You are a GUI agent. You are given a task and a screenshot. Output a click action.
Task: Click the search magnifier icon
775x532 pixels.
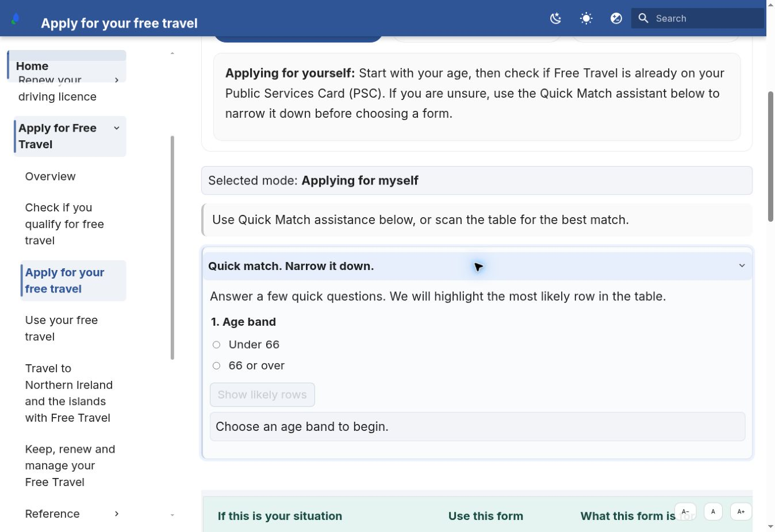coord(643,18)
